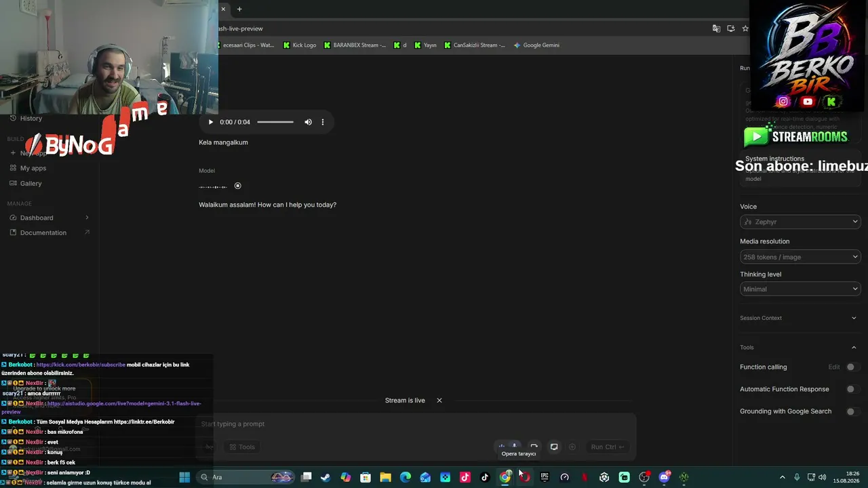868x488 pixels.
Task: Click the Run Ctrl button
Action: [608, 447]
